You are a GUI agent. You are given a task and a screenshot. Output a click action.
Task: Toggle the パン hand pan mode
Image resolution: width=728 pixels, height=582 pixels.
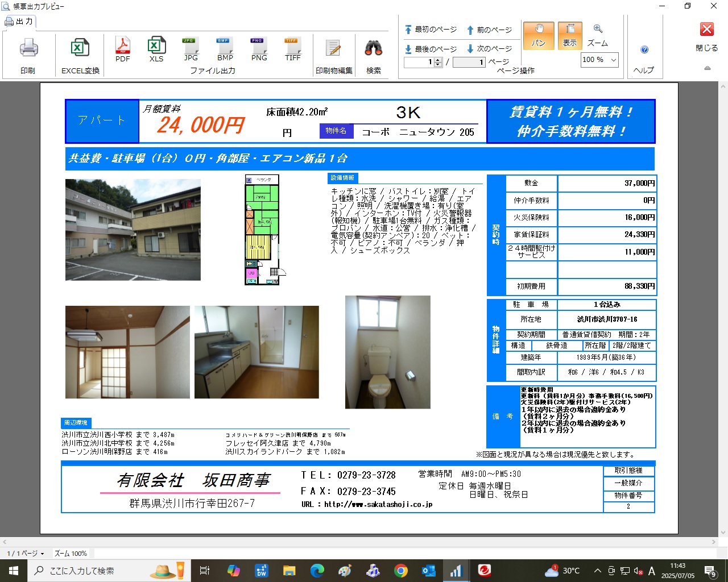[538, 35]
